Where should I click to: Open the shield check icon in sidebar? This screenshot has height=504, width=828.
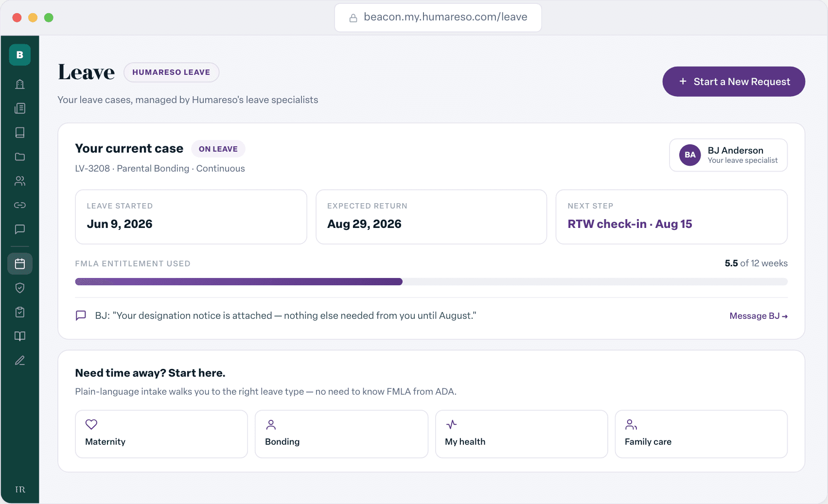pos(20,288)
